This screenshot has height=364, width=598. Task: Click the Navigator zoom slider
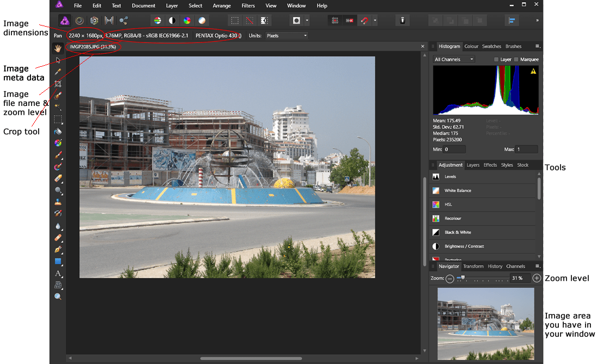482,279
